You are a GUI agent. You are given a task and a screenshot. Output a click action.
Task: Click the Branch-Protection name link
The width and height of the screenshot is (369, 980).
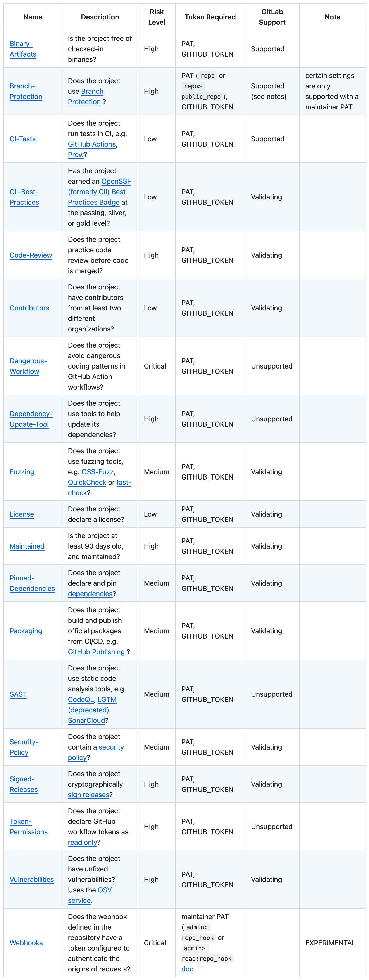[x=26, y=91]
